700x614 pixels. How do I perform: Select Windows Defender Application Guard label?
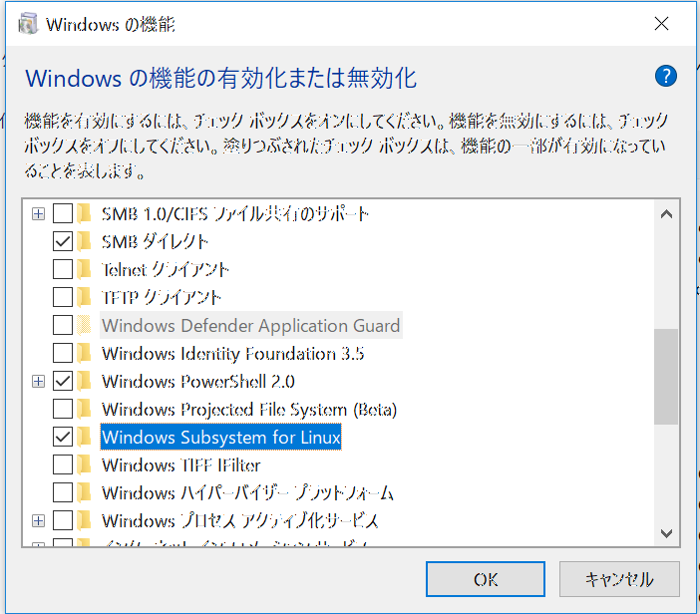click(251, 325)
